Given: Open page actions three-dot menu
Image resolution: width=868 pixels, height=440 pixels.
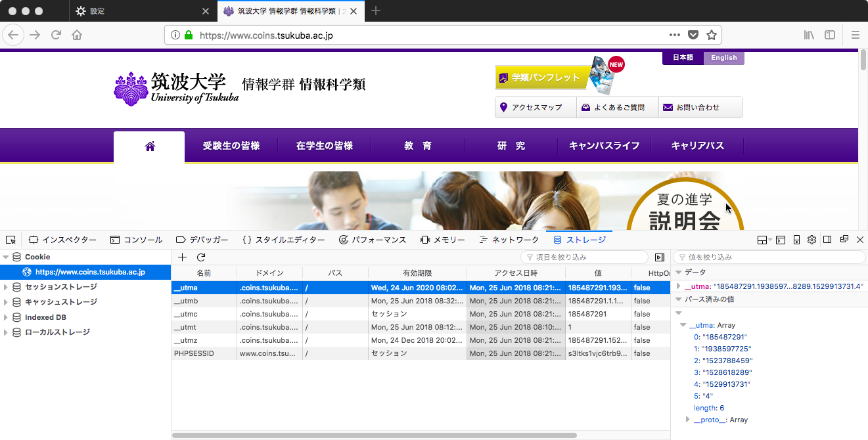Looking at the screenshot, I should (x=675, y=35).
